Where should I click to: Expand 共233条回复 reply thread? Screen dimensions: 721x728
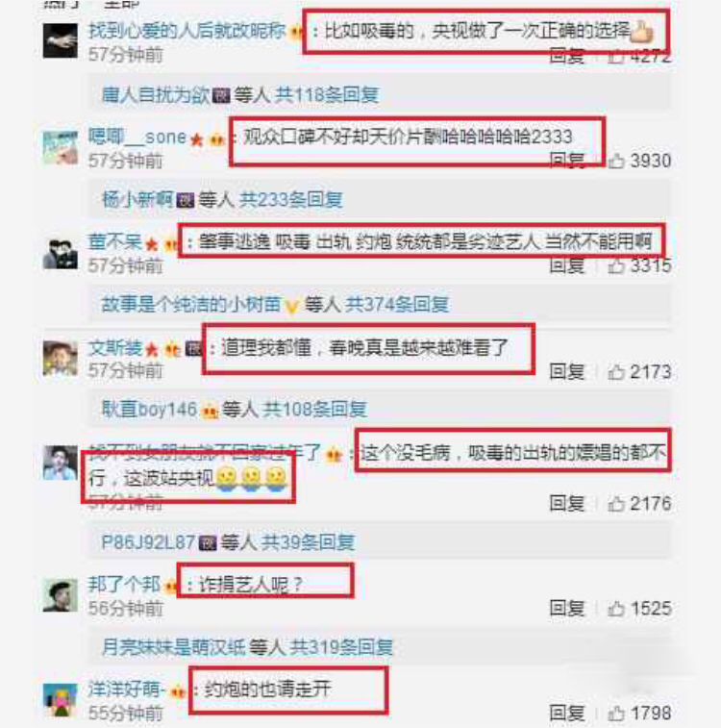point(291,200)
